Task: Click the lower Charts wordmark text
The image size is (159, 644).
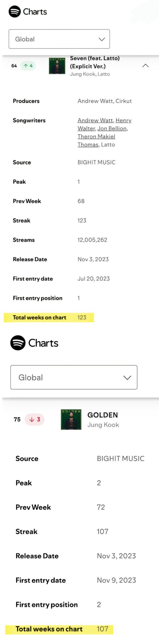Action: (x=43, y=343)
